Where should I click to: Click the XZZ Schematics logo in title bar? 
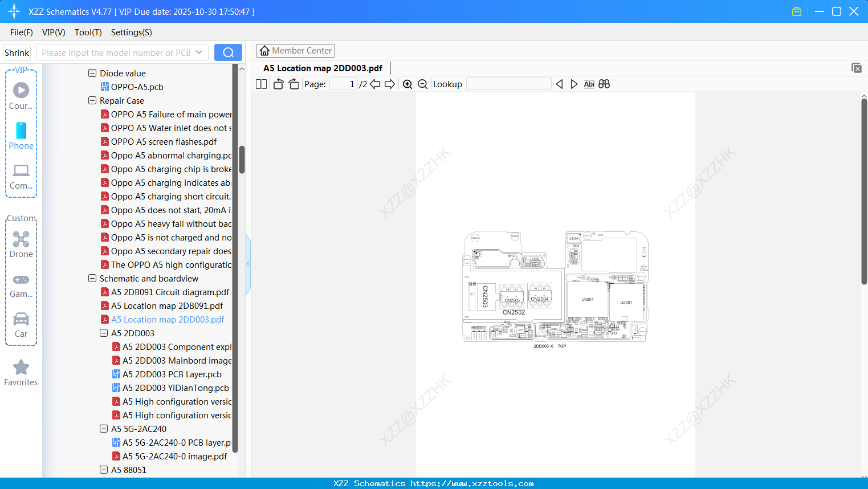click(14, 11)
